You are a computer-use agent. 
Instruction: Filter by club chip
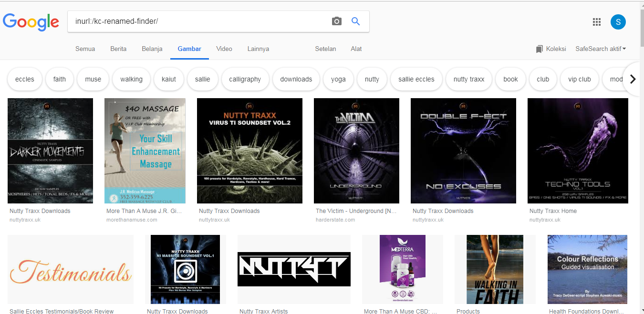click(543, 79)
